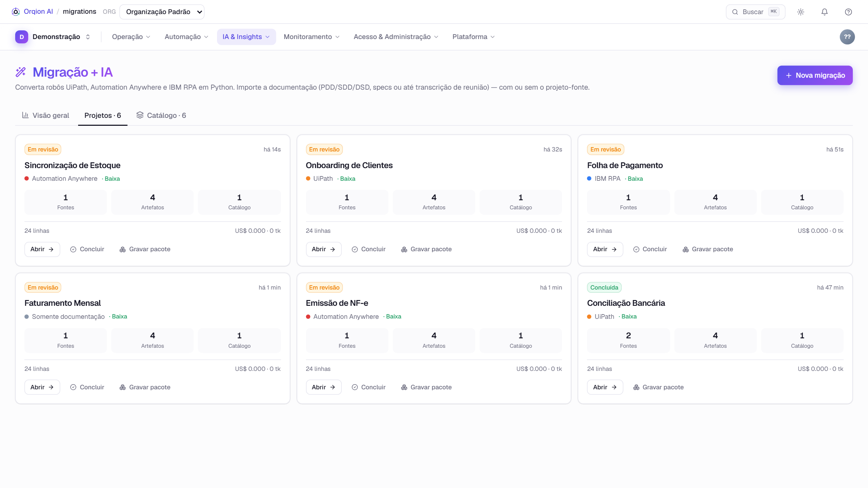Expand the IA & Insights menu
Image resolution: width=868 pixels, height=488 pixels.
pos(246,37)
